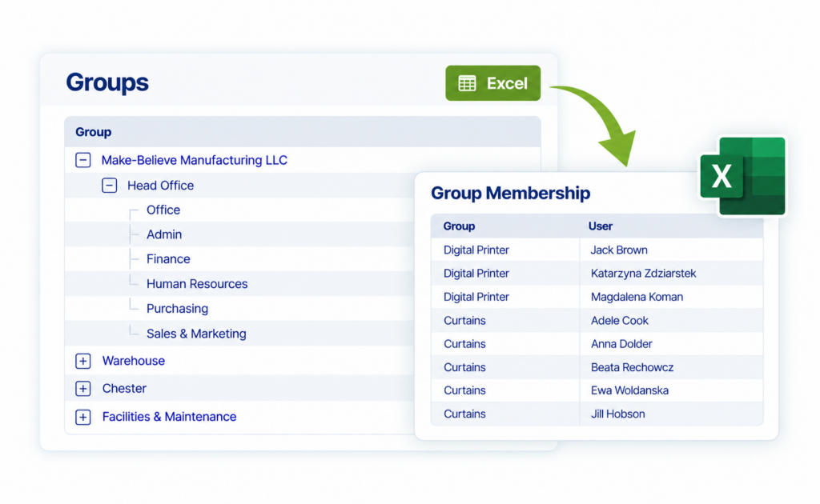The height and width of the screenshot is (504, 820).
Task: Open the Warehouse group link
Action: point(134,361)
